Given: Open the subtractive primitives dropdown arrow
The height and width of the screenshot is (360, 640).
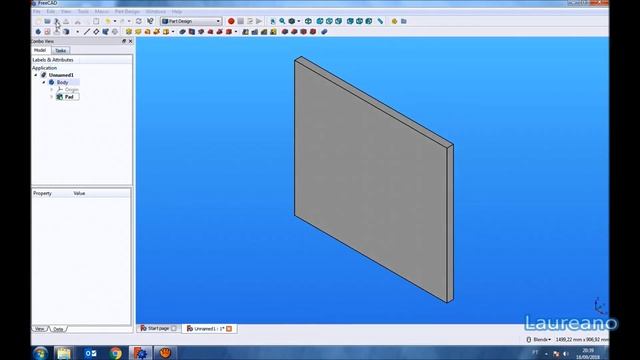Looking at the screenshot, I should 236,32.
